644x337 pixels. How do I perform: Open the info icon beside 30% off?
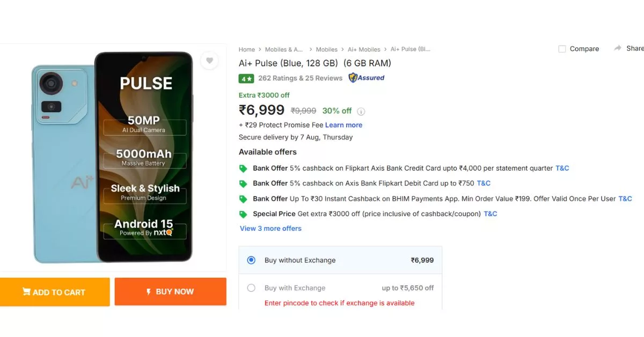click(x=361, y=111)
